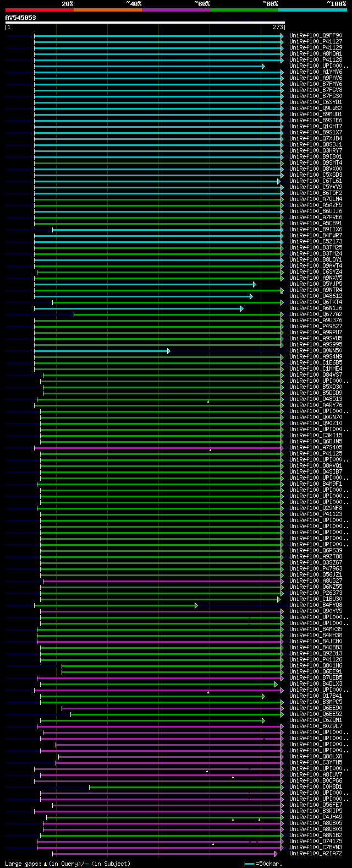Viewport: 352px width, 868px height.
Task: Click the orange ~40% legend segment
Action: point(107,10)
